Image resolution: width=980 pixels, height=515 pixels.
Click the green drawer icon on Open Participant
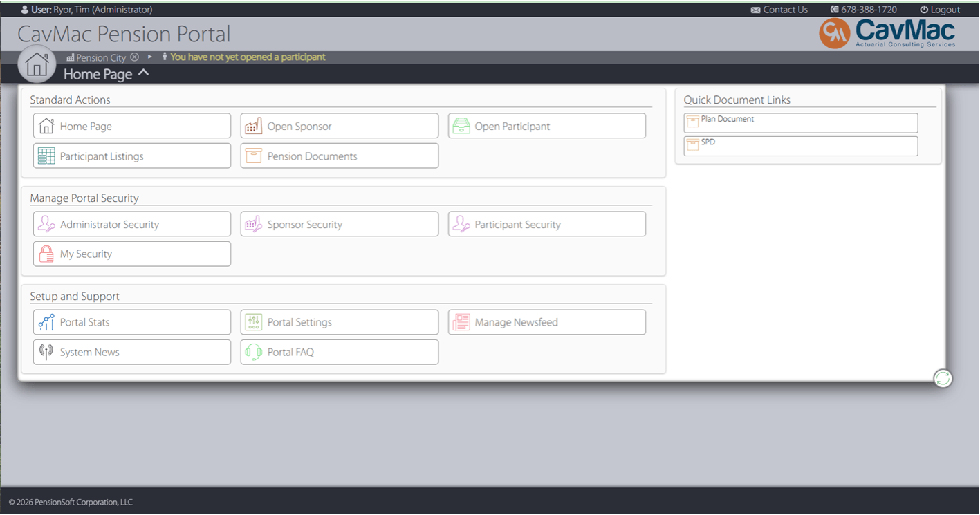tap(461, 126)
